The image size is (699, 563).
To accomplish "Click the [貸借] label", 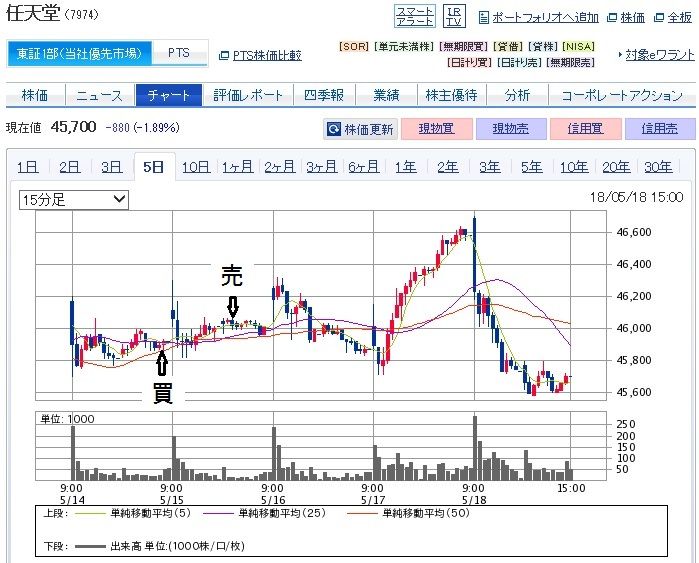I will click(508, 46).
